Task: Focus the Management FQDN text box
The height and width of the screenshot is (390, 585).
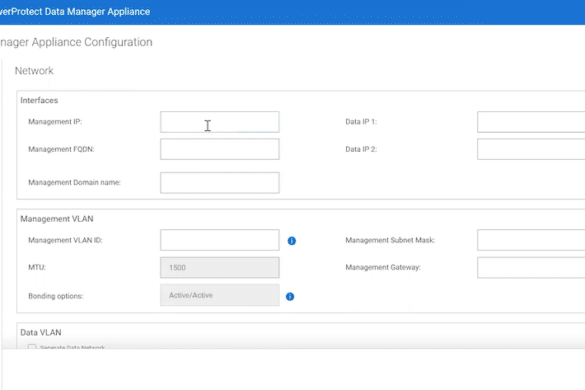Action: [220, 149]
